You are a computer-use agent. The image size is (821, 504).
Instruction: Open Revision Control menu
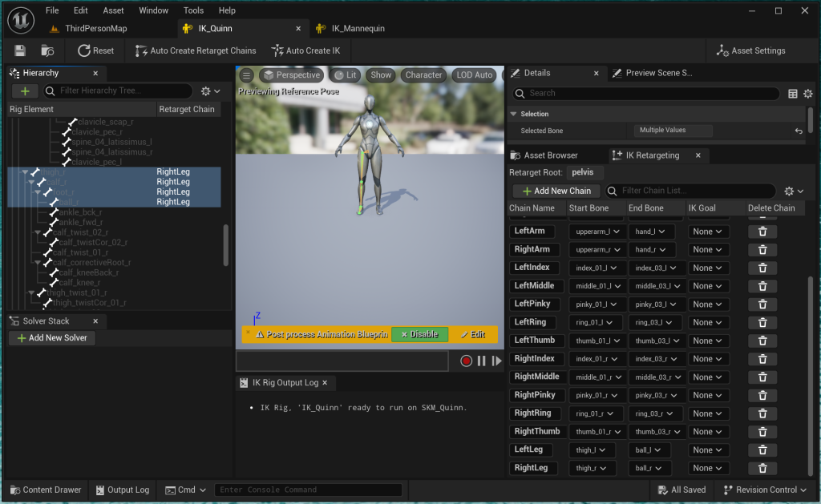click(764, 490)
